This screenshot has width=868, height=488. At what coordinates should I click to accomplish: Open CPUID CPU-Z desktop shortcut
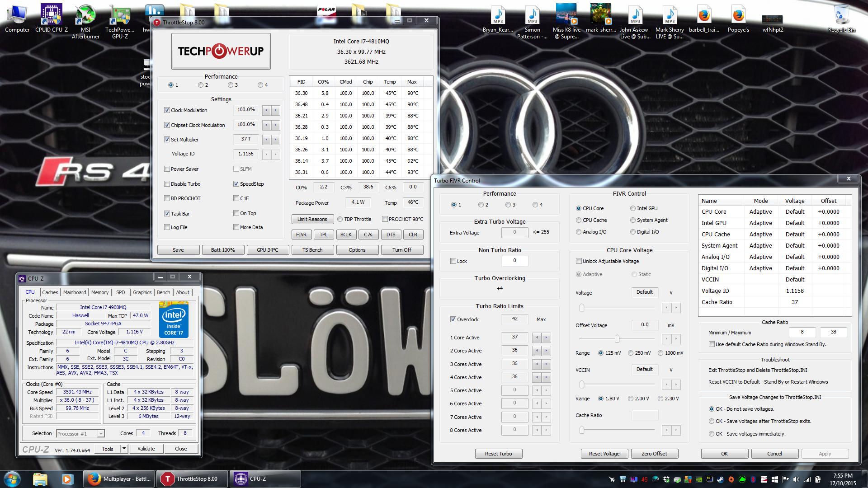[52, 18]
